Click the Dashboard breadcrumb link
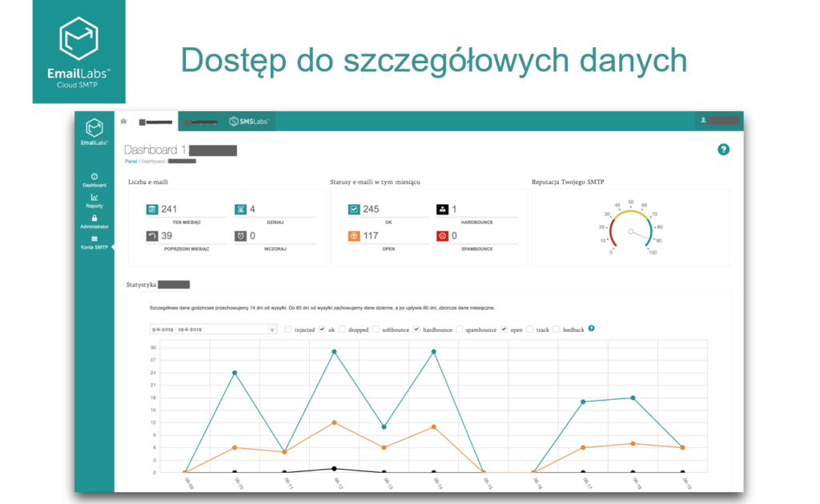 coord(152,161)
